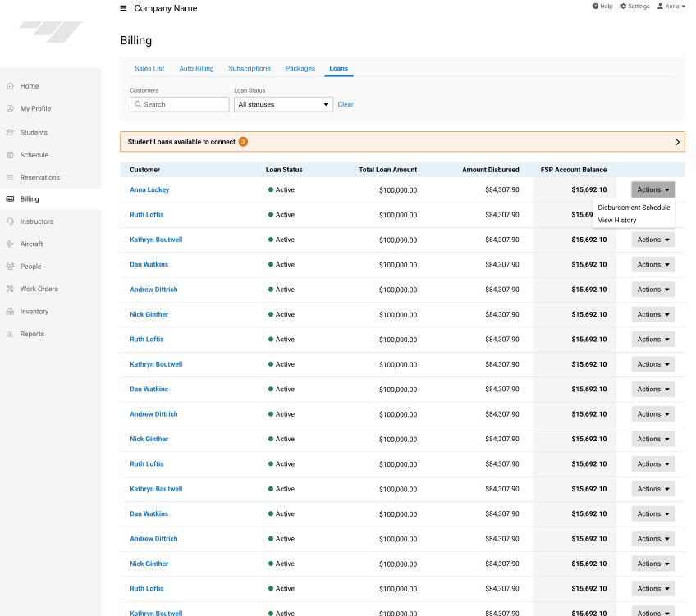Open the Anna user account dropdown
This screenshot has height=616, width=696.
tap(671, 6)
